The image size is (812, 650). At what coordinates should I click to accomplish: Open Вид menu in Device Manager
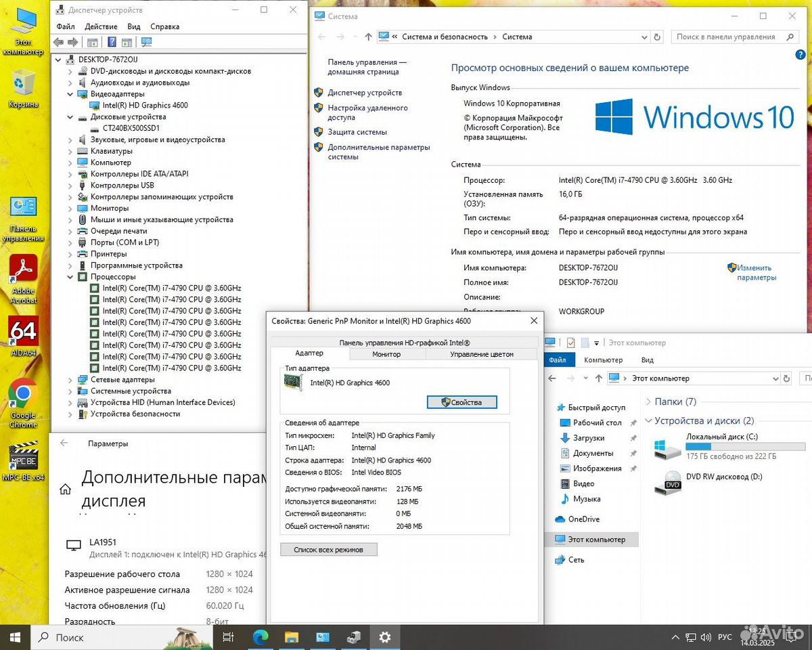[x=134, y=26]
